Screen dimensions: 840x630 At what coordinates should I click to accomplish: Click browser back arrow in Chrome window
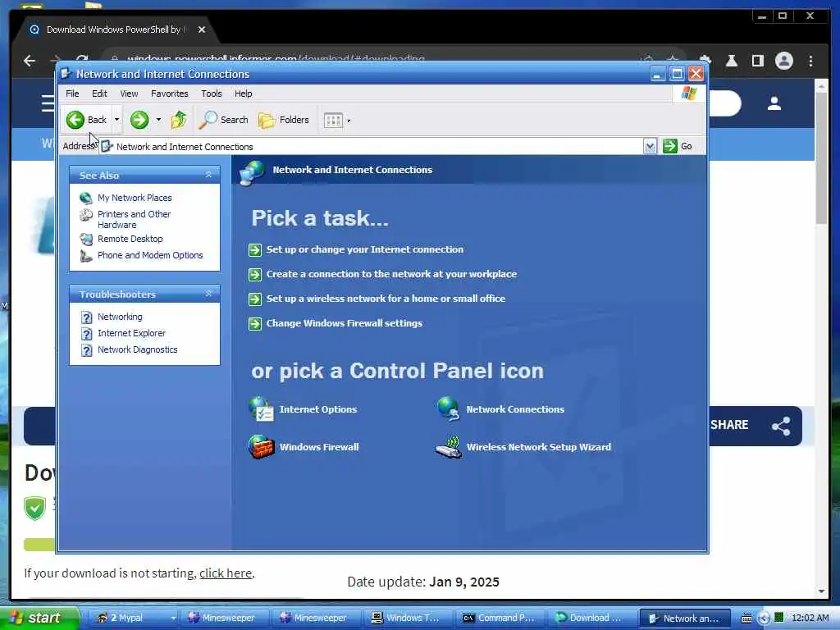tap(30, 61)
